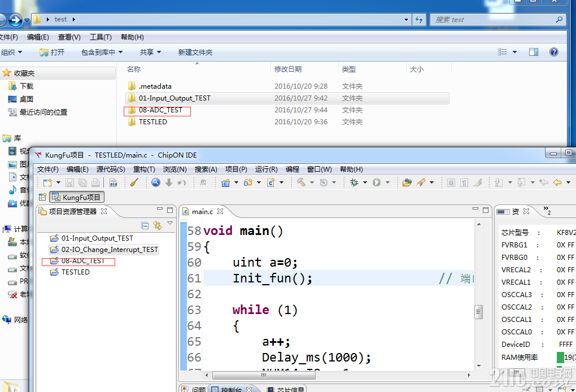Click the next annotation icon
Image resolution: width=576 pixels, height=392 pixels.
coord(499,182)
